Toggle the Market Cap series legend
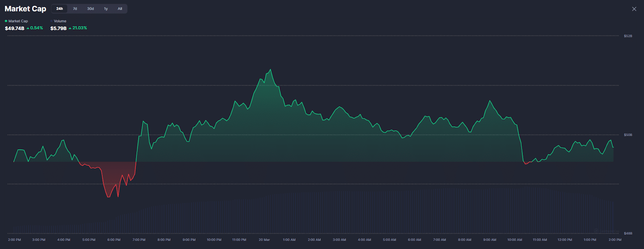This screenshot has width=644, height=249. [16, 21]
